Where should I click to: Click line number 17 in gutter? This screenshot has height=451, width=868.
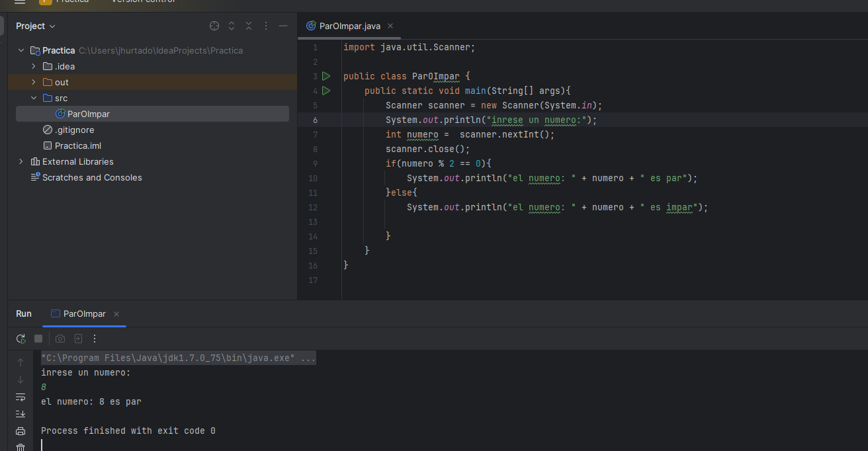pos(313,280)
